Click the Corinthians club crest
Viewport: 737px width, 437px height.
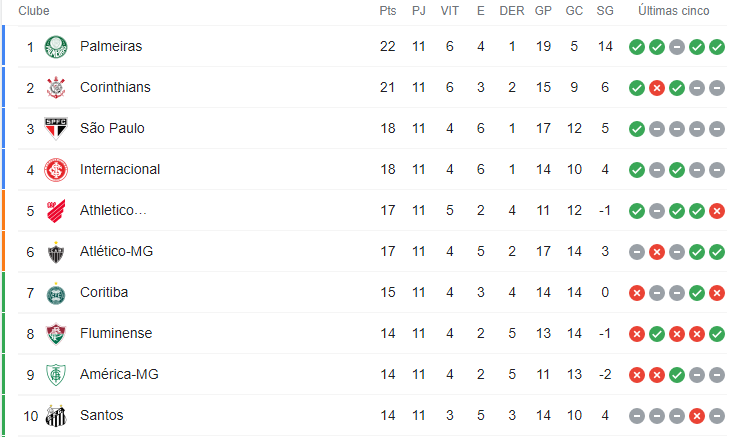point(56,88)
